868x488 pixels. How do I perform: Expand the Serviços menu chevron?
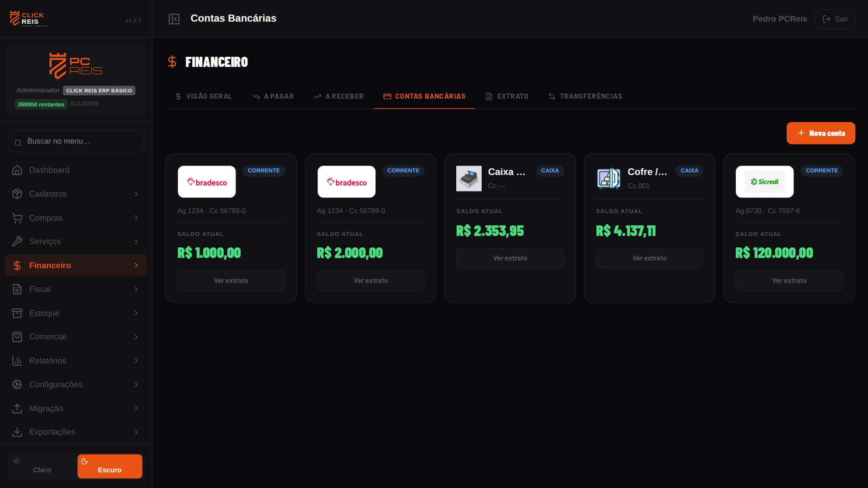pos(136,242)
